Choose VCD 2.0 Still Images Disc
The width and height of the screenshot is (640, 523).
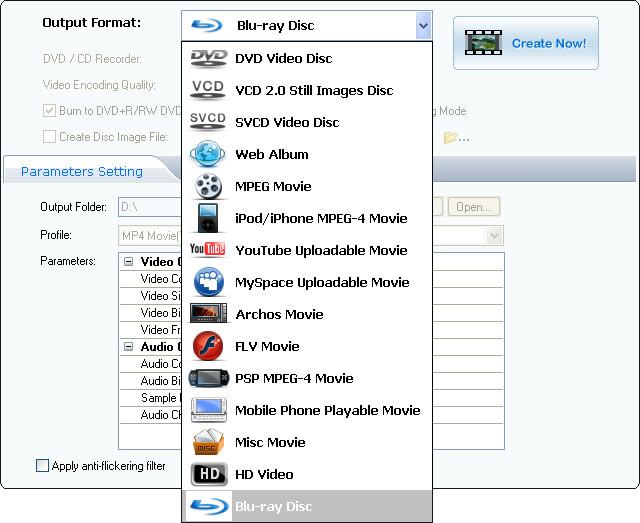307,90
